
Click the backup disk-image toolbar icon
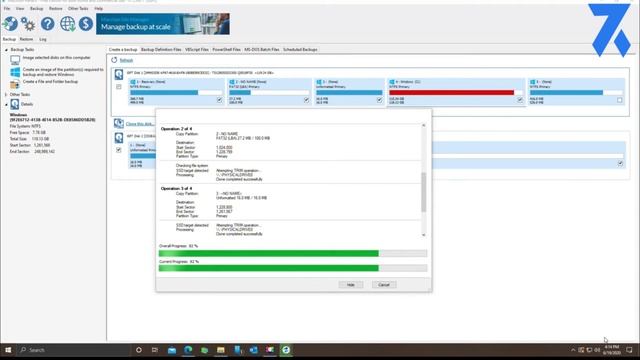10,24
